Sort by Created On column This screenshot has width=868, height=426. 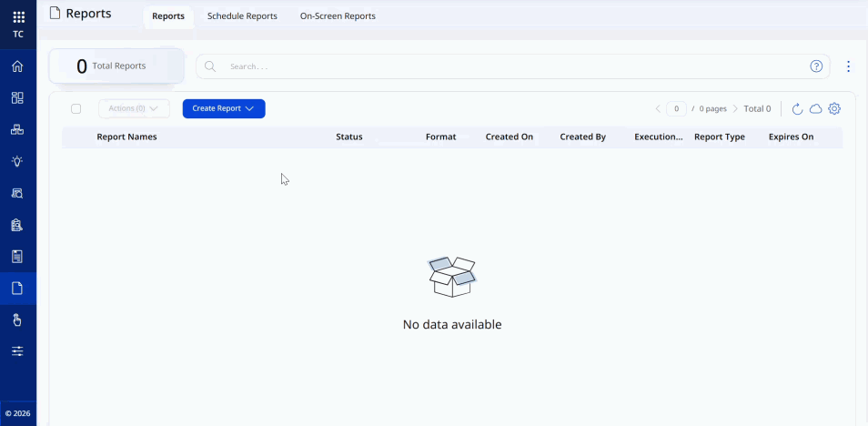[510, 137]
